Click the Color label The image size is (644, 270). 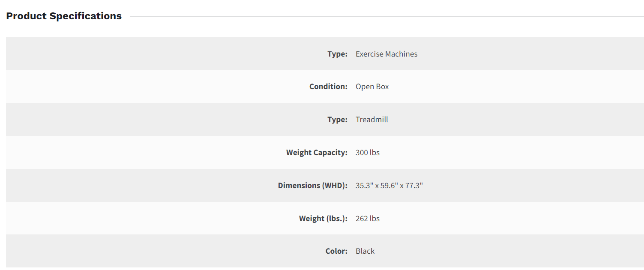tap(336, 251)
